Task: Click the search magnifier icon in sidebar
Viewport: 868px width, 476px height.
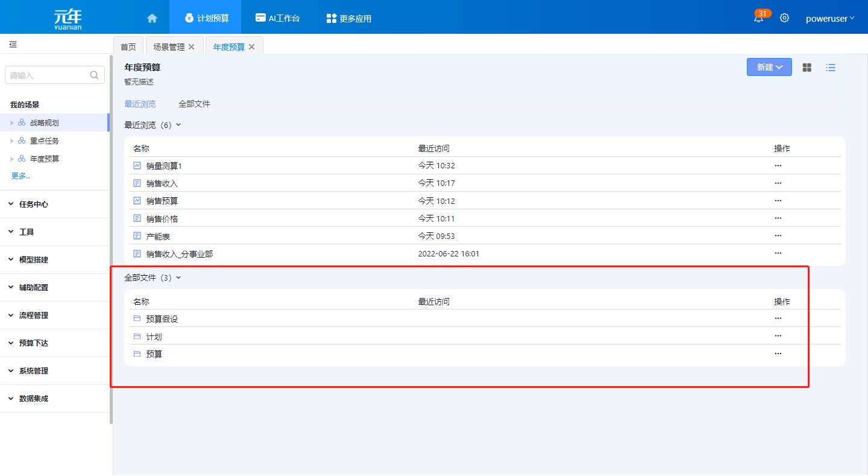Action: [x=94, y=75]
